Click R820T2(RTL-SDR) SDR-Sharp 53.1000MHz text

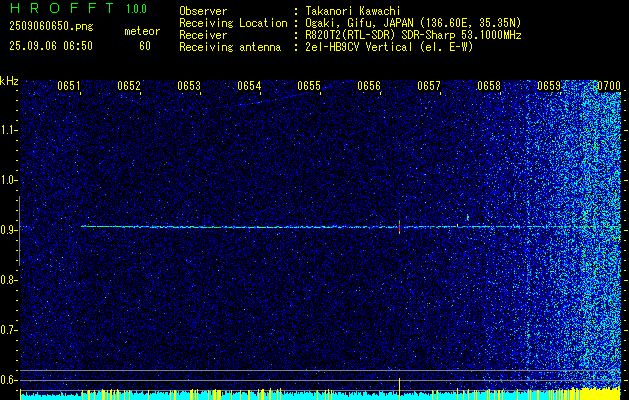[413, 35]
